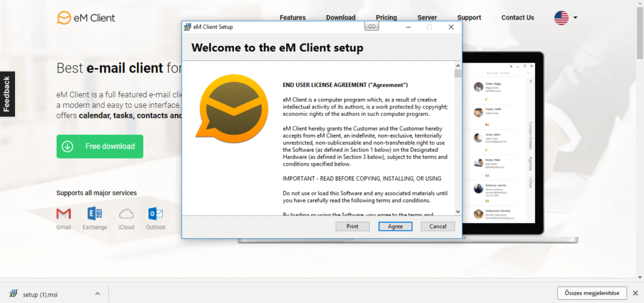Click the Összes megjelenítése button
This screenshot has width=644, height=303.
592,293
